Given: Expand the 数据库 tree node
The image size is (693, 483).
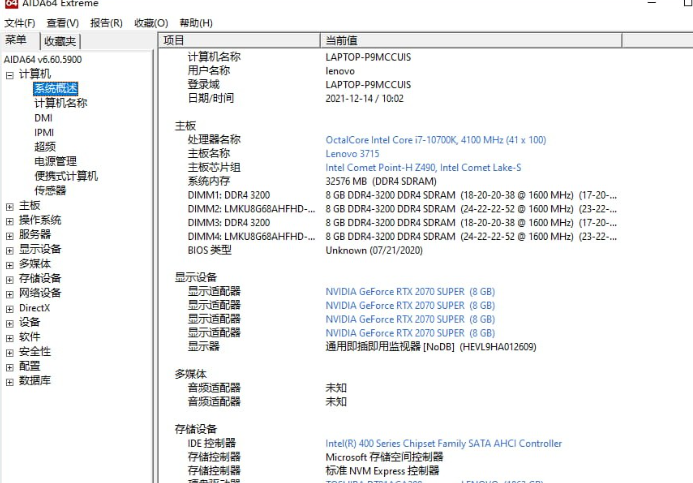Looking at the screenshot, I should (10, 381).
